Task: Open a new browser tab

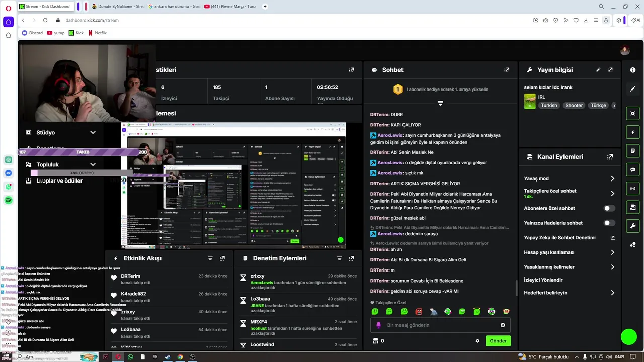Action: 265,7
